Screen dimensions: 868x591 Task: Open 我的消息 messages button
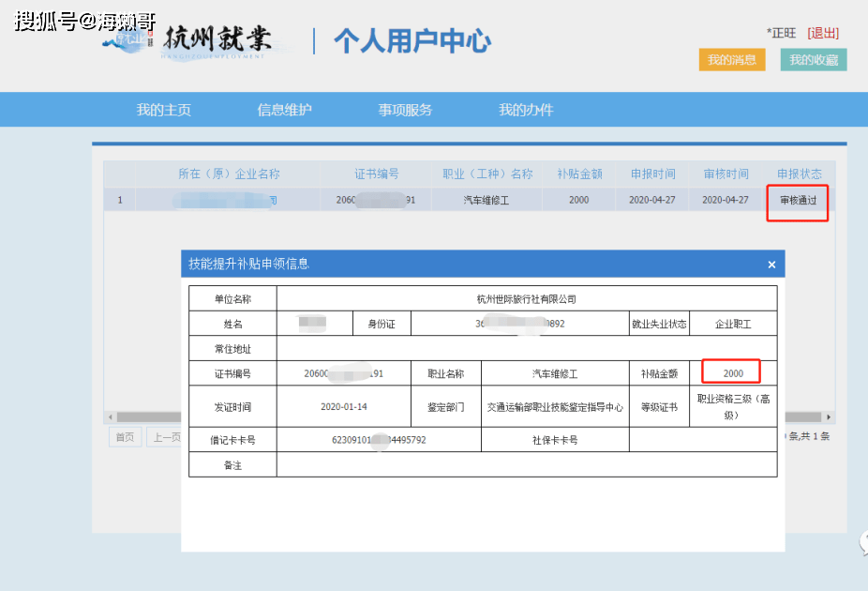click(732, 60)
